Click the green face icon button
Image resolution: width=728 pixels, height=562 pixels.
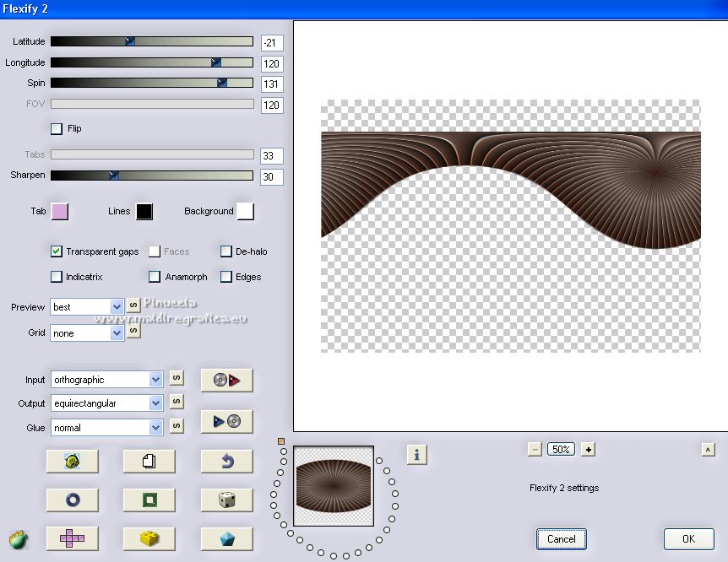coord(73,462)
